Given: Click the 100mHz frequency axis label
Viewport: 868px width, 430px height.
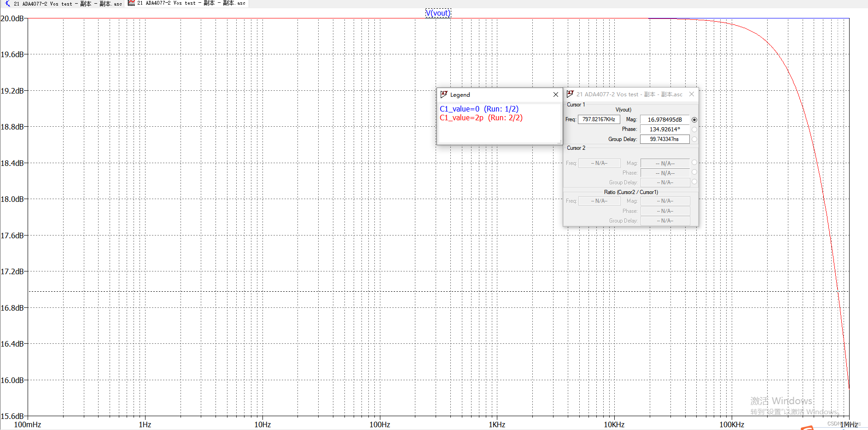Looking at the screenshot, I should [28, 424].
